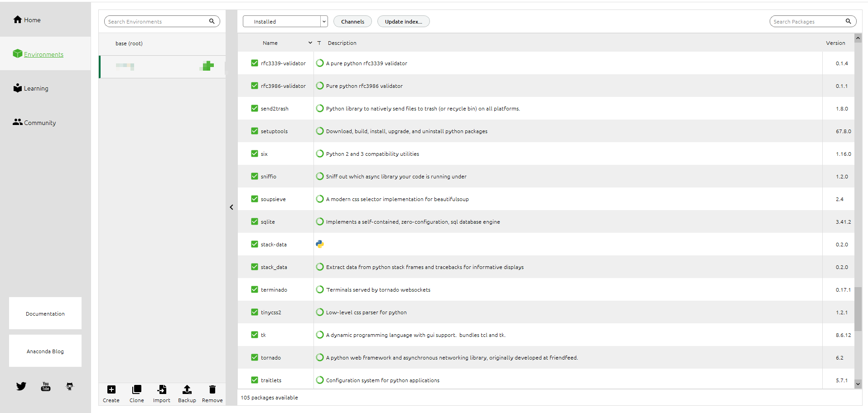This screenshot has height=413, width=868.
Task: Click the Clone environment icon
Action: [x=136, y=390]
